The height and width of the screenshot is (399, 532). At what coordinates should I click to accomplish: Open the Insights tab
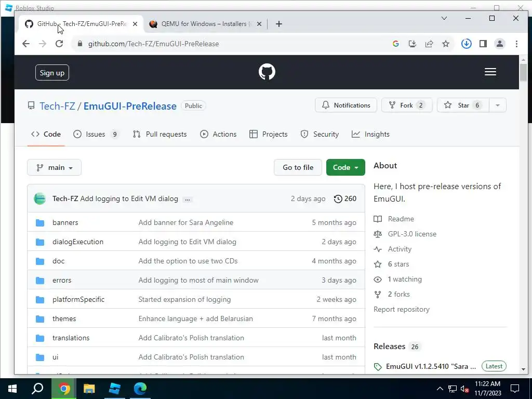[x=370, y=135]
